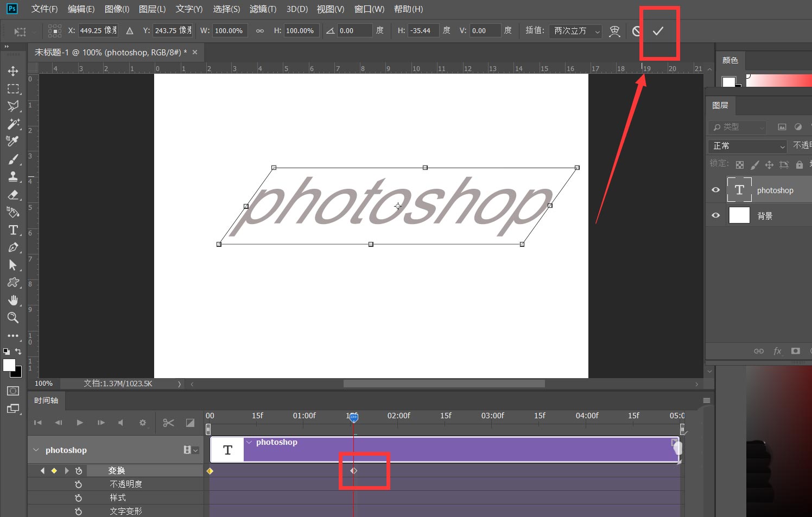Open the 文件(F) menu

click(x=45, y=9)
